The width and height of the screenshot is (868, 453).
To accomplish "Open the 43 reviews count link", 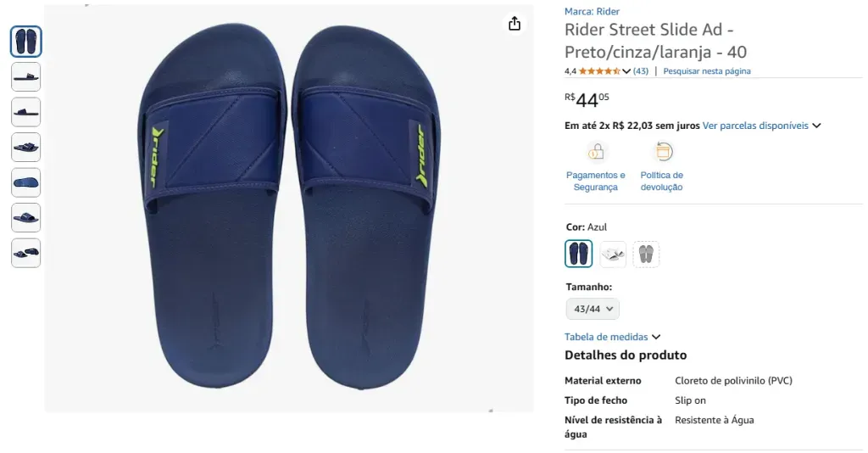I will [x=641, y=71].
